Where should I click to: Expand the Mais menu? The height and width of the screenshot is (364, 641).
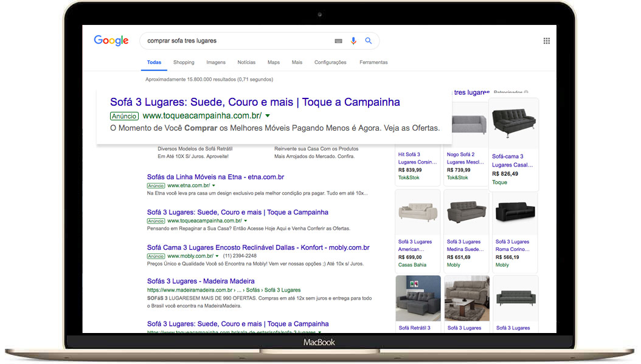297,63
